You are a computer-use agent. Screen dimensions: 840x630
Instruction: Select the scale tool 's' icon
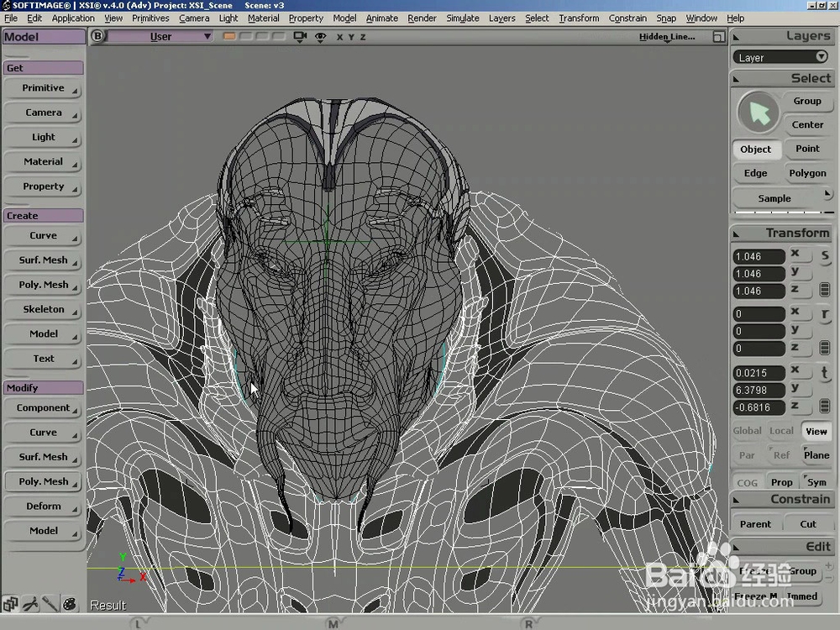825,256
